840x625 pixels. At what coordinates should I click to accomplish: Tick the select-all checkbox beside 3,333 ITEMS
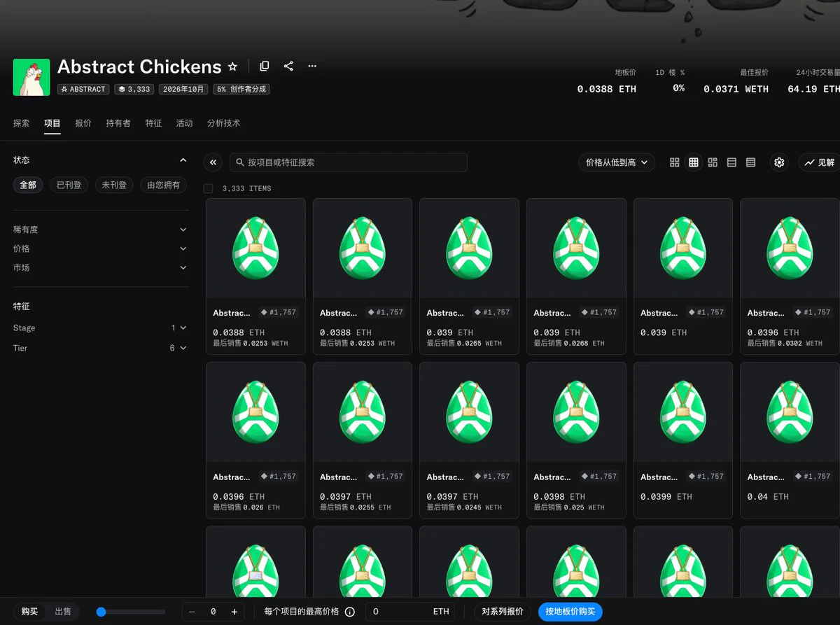208,188
